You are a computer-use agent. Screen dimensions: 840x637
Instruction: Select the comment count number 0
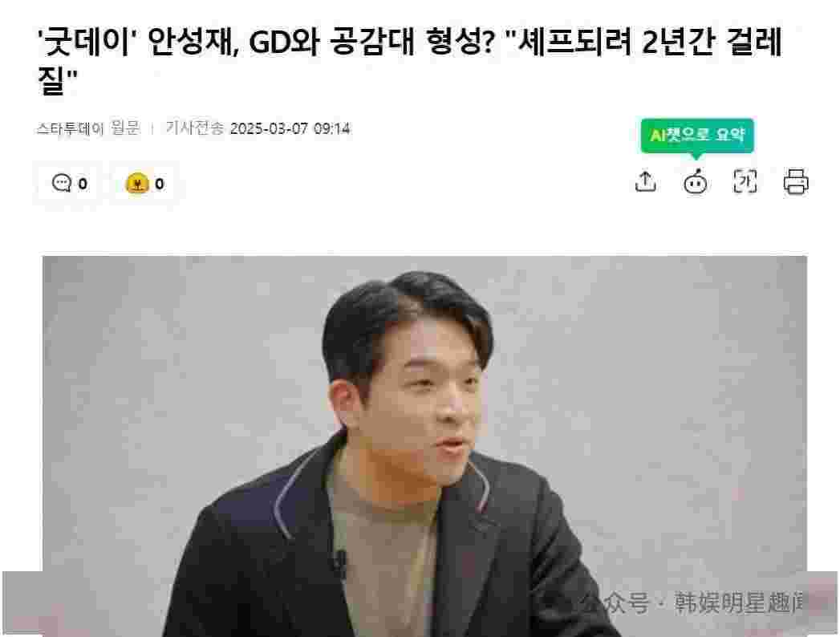83,184
